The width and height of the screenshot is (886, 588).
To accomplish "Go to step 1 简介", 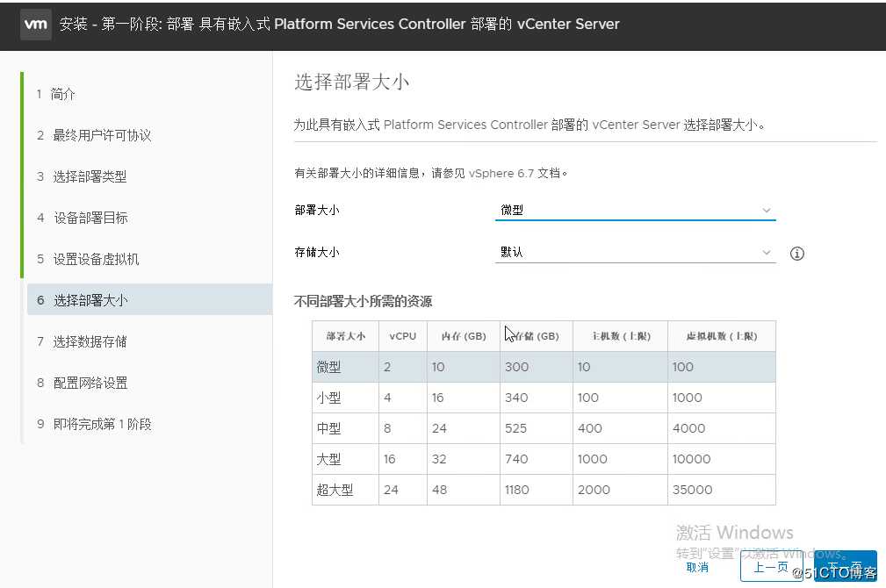I will click(x=56, y=94).
